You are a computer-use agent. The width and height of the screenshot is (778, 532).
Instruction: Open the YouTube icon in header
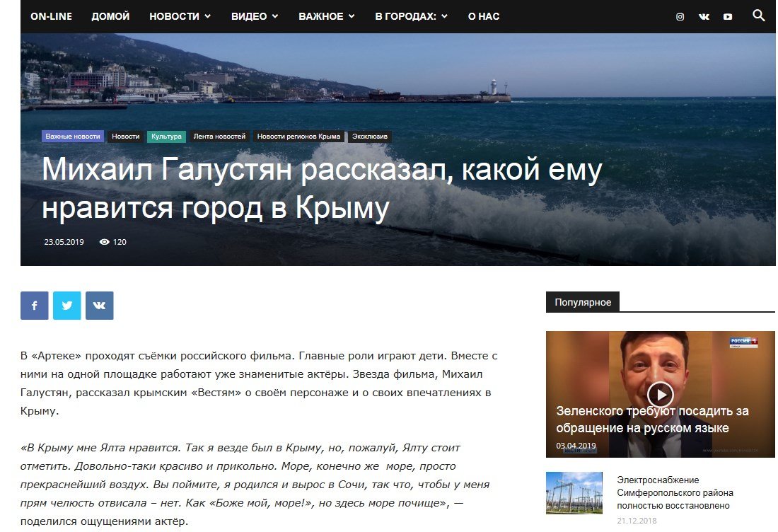[727, 17]
